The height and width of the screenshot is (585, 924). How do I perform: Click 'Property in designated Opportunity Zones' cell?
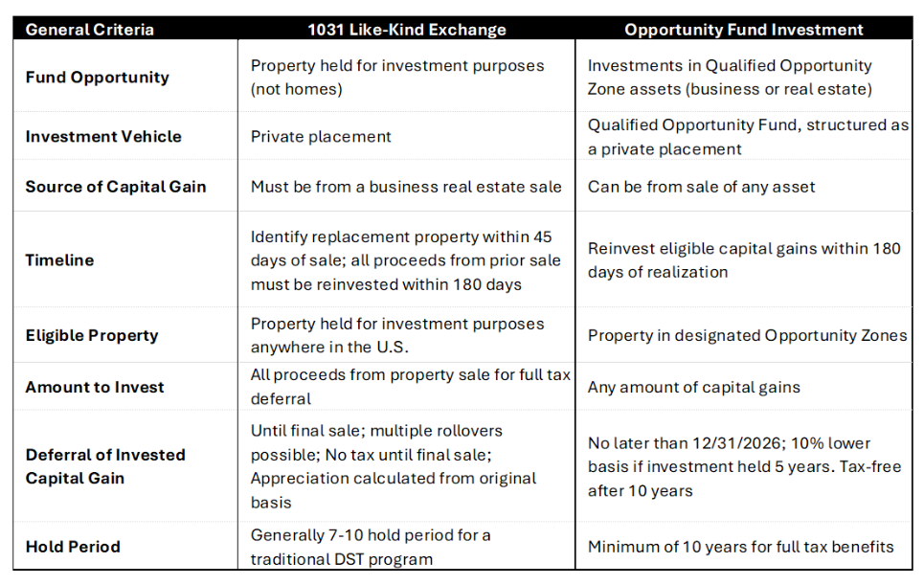pyautogui.click(x=747, y=335)
